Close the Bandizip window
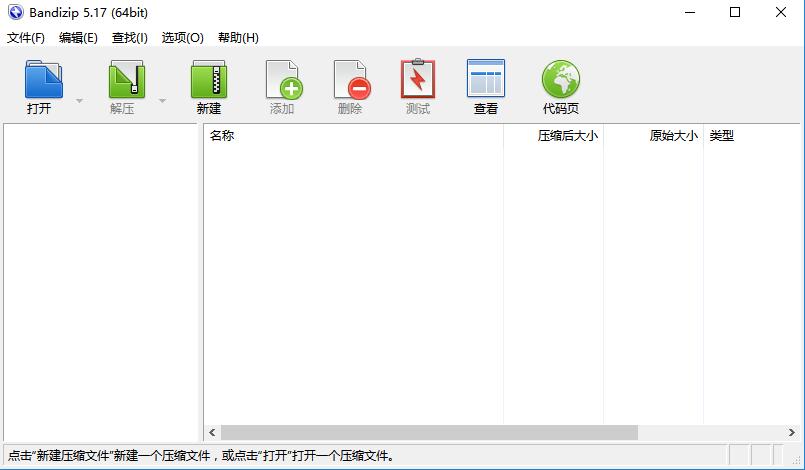This screenshot has width=805, height=470. coord(780,12)
